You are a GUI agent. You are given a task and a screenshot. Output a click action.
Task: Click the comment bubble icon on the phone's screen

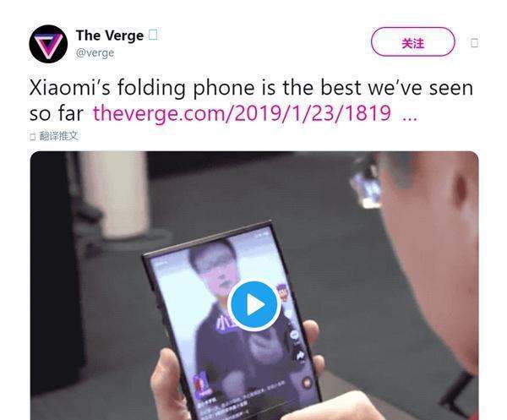click(x=294, y=335)
